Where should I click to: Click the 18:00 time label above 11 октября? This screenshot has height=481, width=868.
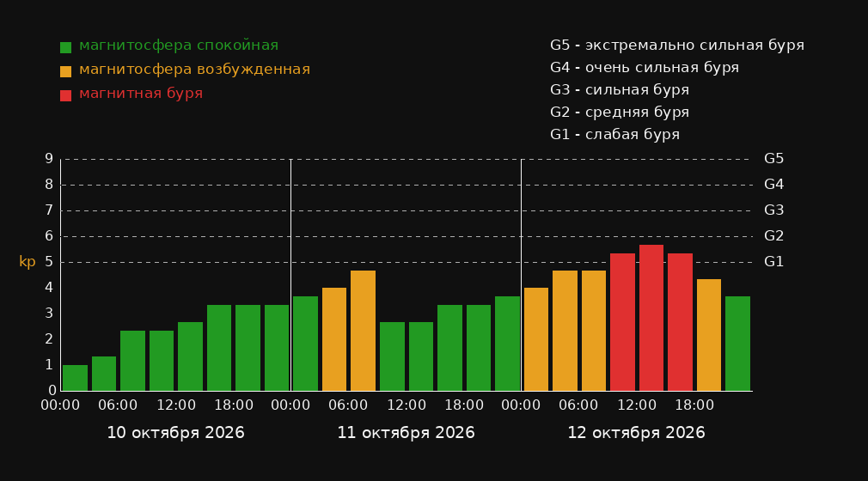464,405
